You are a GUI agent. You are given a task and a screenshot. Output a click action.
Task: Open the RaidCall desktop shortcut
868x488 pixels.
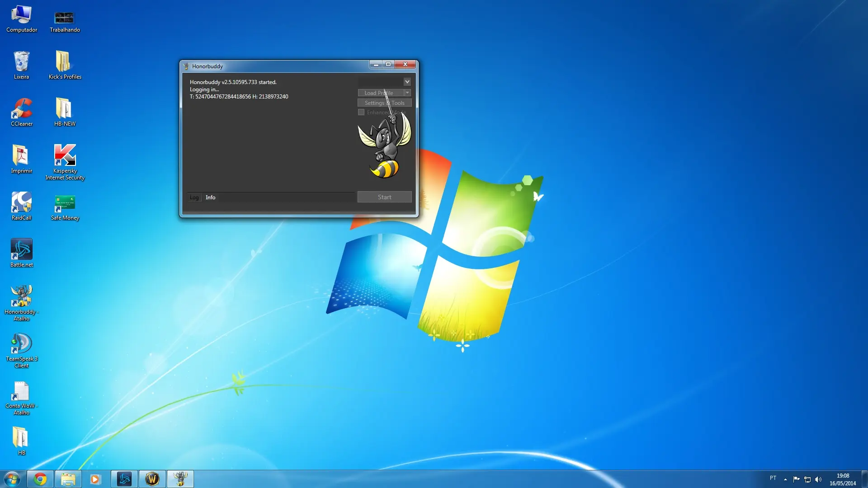click(21, 206)
